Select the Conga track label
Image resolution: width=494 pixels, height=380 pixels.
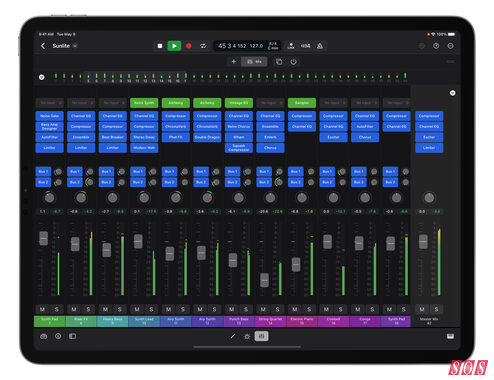click(x=365, y=321)
